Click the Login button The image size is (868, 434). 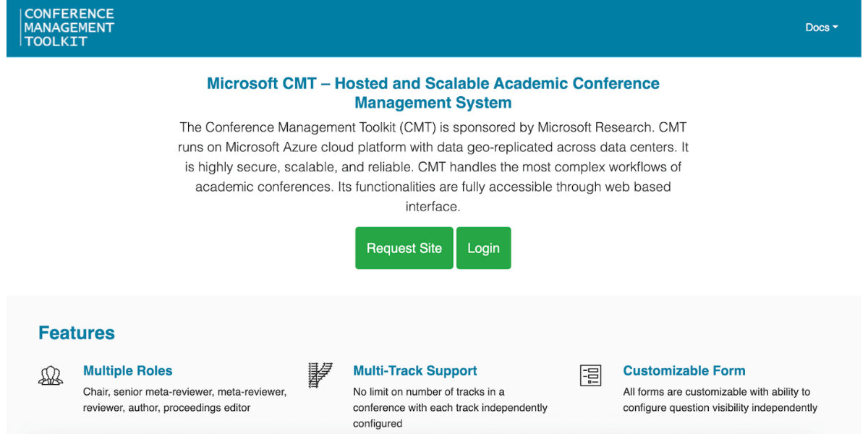point(483,247)
